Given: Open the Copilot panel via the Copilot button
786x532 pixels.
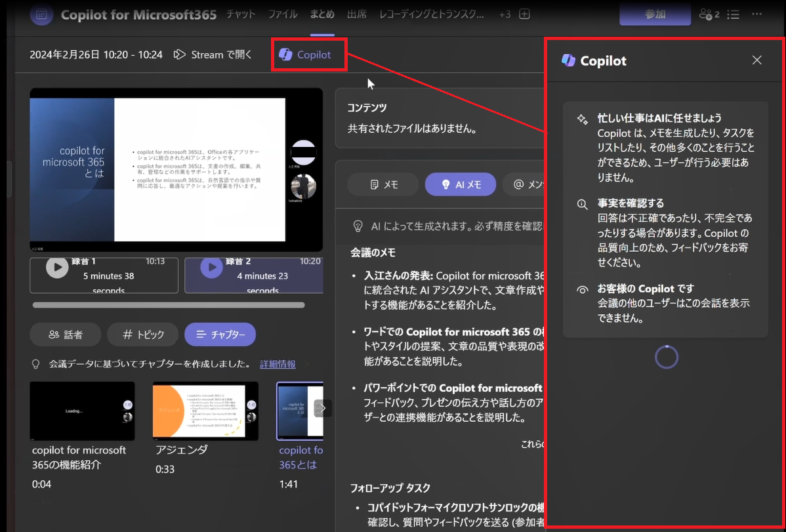Looking at the screenshot, I should tap(308, 54).
